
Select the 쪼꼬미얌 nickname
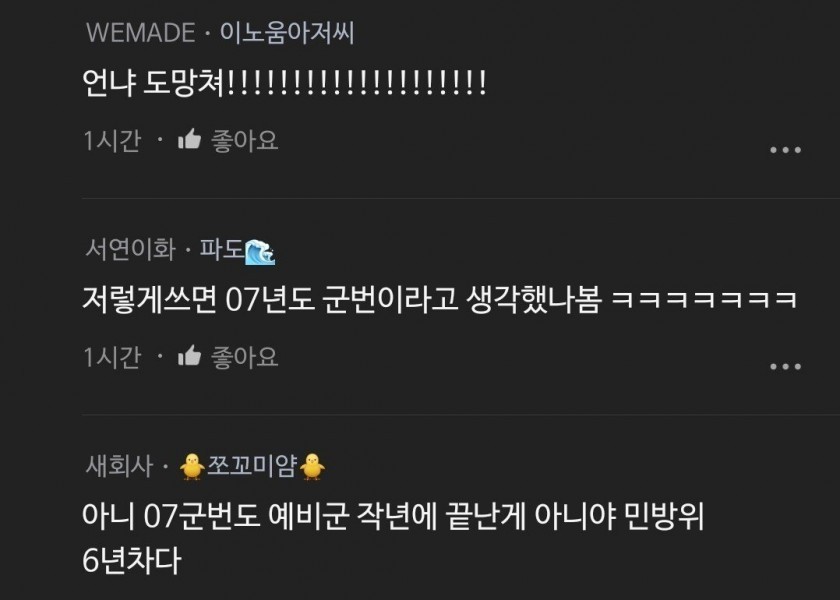pyautogui.click(x=252, y=466)
